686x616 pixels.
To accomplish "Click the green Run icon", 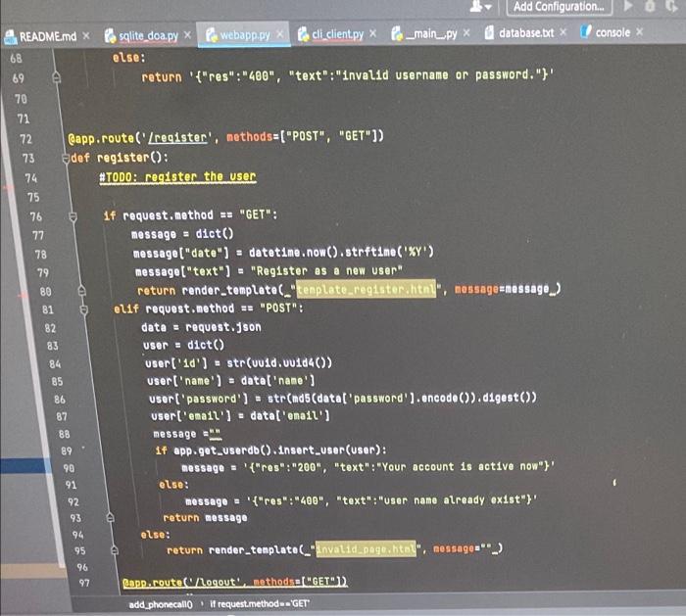I will [x=628, y=6].
